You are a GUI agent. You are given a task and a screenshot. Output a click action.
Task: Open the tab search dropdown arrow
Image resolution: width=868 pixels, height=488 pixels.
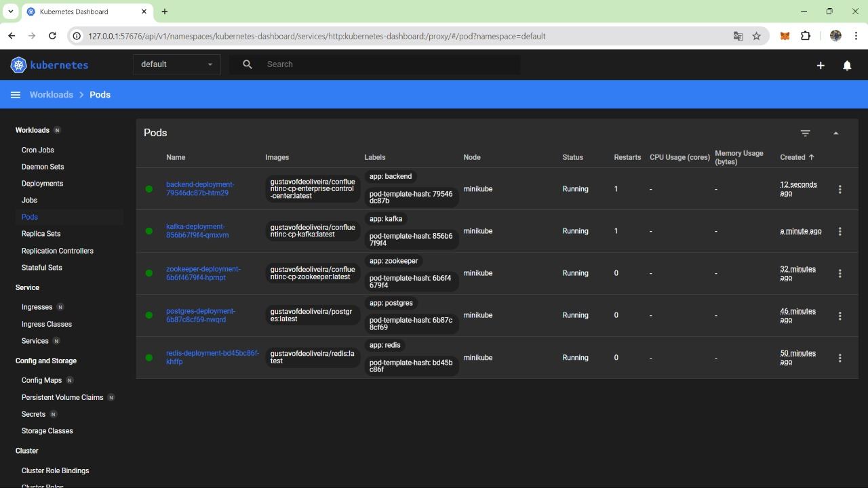coord(11,12)
